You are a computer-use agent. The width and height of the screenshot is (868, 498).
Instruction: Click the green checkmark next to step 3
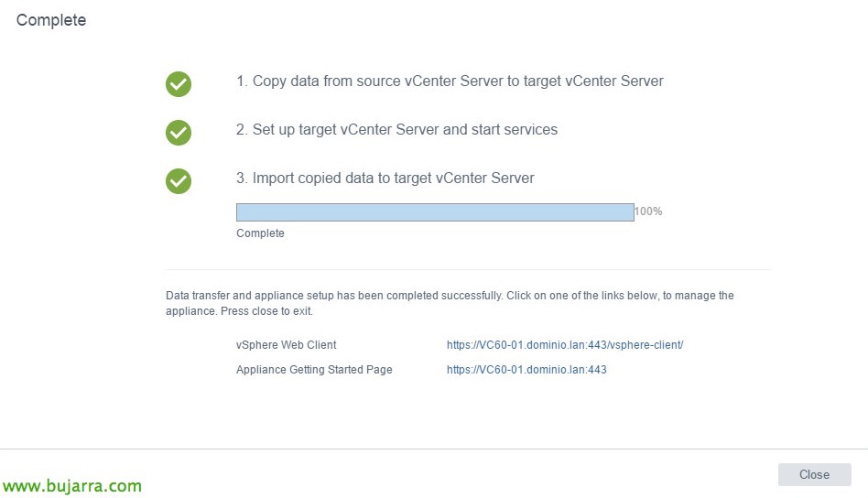(x=179, y=181)
